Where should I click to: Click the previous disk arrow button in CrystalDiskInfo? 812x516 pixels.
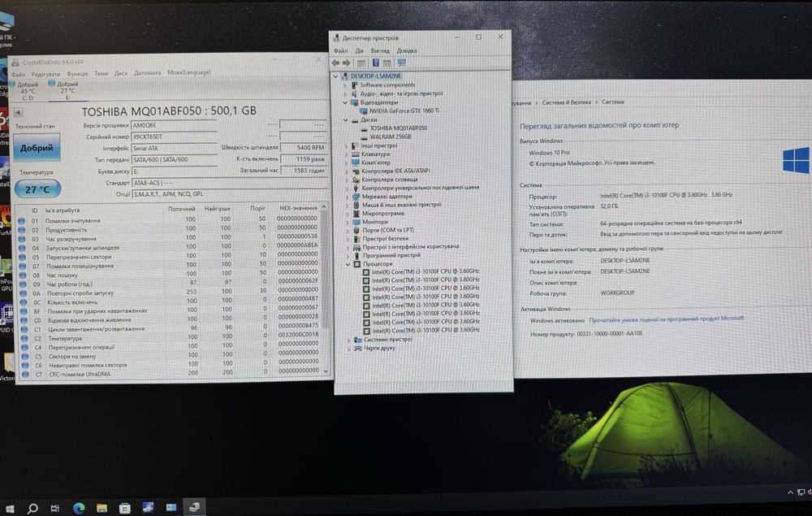pos(18,112)
